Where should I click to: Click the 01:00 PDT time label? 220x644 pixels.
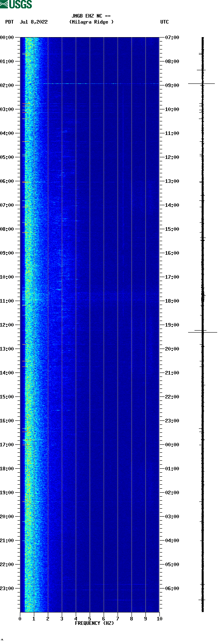click(7, 61)
